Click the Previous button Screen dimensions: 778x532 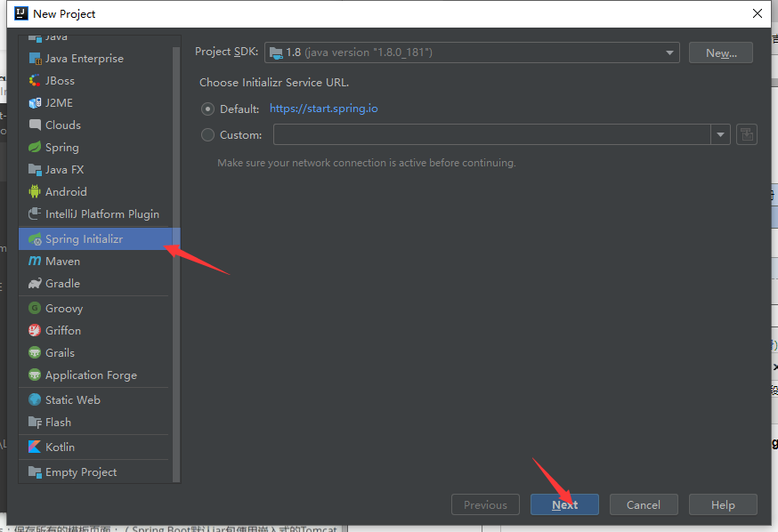[x=485, y=504]
